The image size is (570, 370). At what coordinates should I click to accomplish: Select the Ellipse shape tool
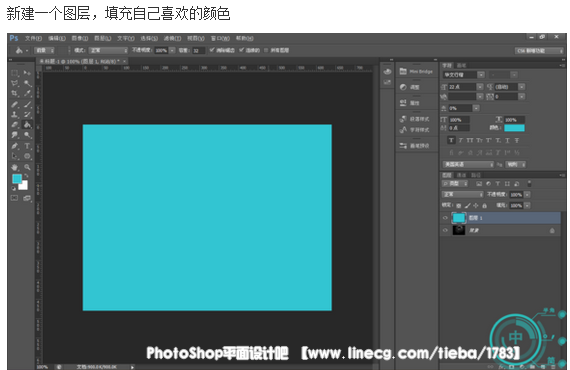tap(27, 156)
